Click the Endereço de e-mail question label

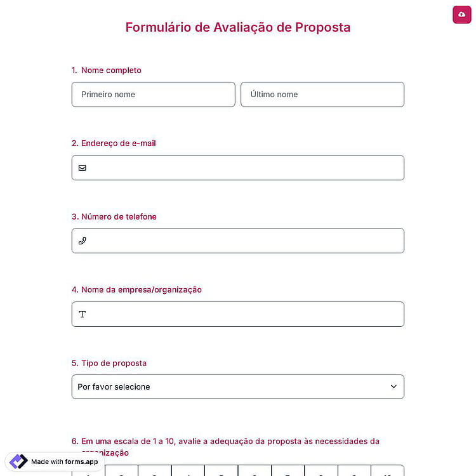(x=119, y=143)
